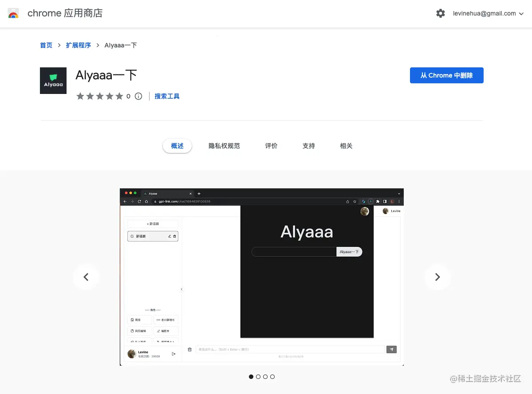Select the third carousel dot
Viewport: 532px width, 394px height.
(265, 377)
